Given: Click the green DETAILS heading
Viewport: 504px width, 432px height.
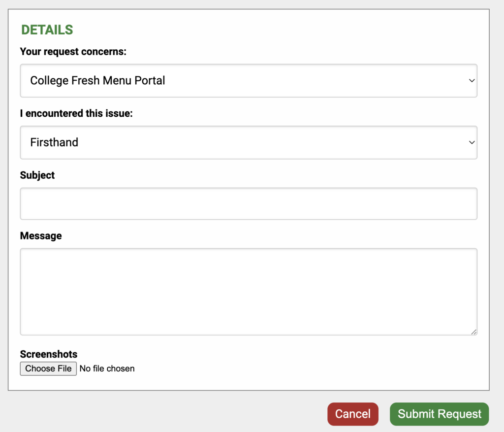Looking at the screenshot, I should [47, 30].
